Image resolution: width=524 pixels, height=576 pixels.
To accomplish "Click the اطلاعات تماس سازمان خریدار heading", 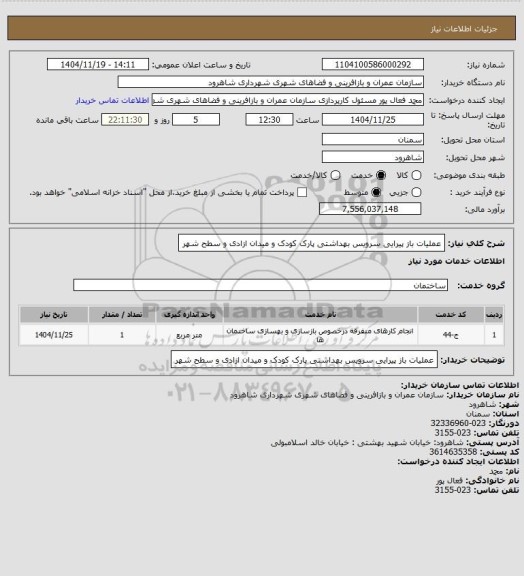I will pyautogui.click(x=460, y=385).
